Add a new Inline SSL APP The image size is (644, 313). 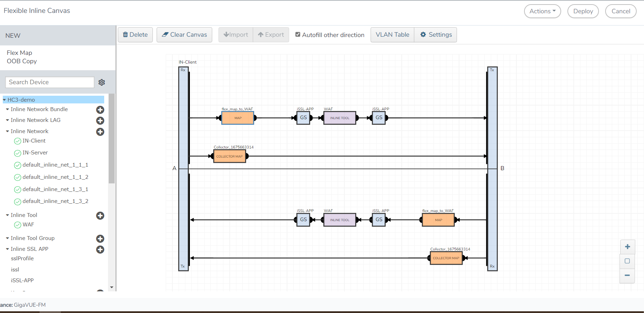point(100,249)
